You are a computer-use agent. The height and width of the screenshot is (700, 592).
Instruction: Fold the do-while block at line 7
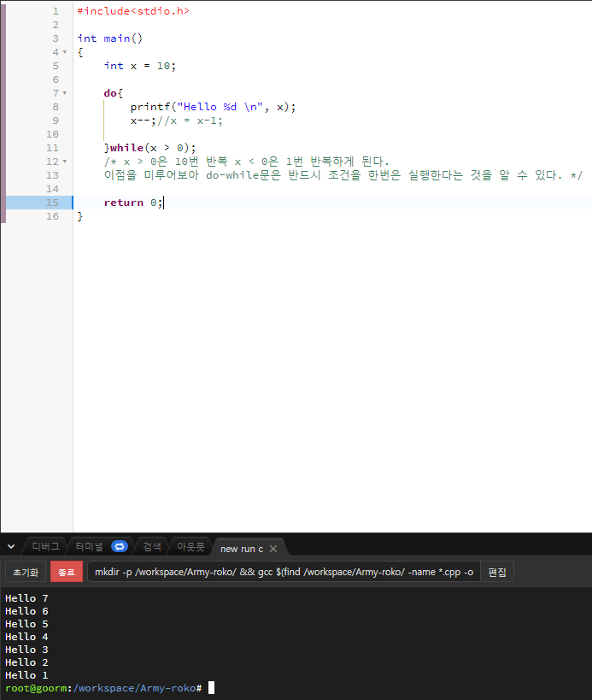(x=65, y=93)
